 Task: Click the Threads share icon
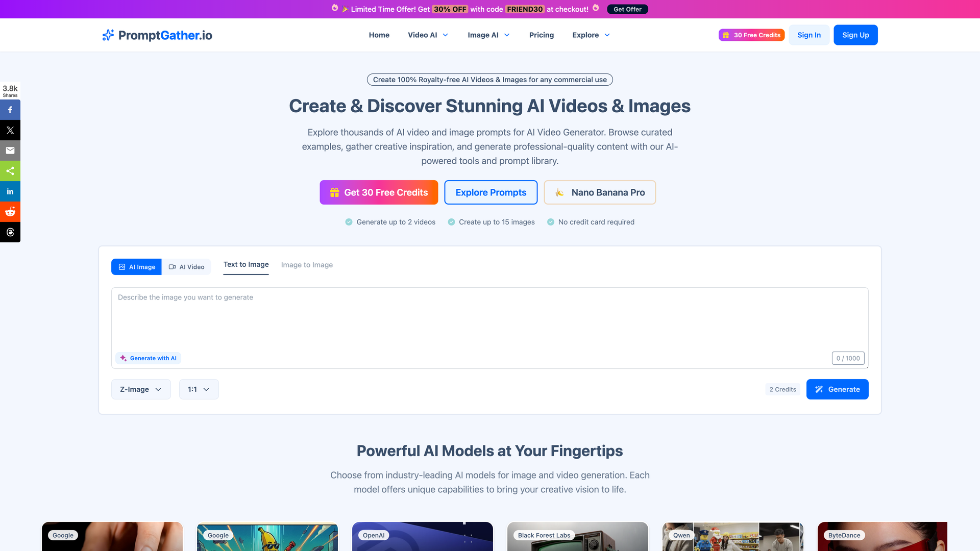pyautogui.click(x=10, y=232)
